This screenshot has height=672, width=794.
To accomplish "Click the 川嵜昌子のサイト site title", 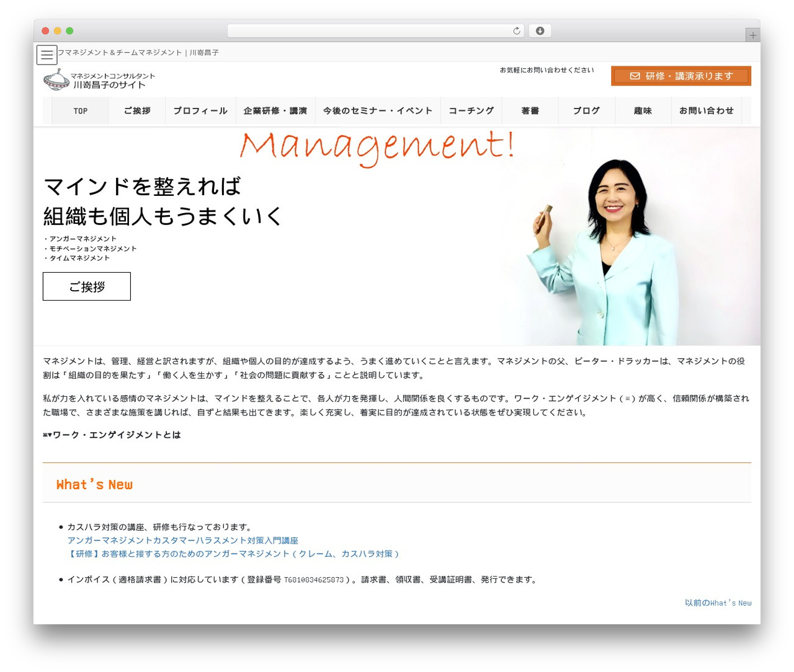I will click(x=110, y=85).
